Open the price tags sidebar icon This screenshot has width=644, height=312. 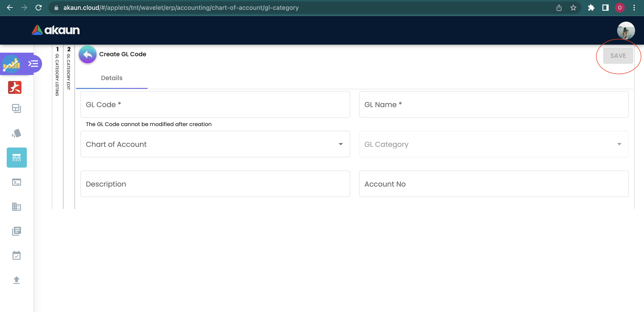pos(17,133)
